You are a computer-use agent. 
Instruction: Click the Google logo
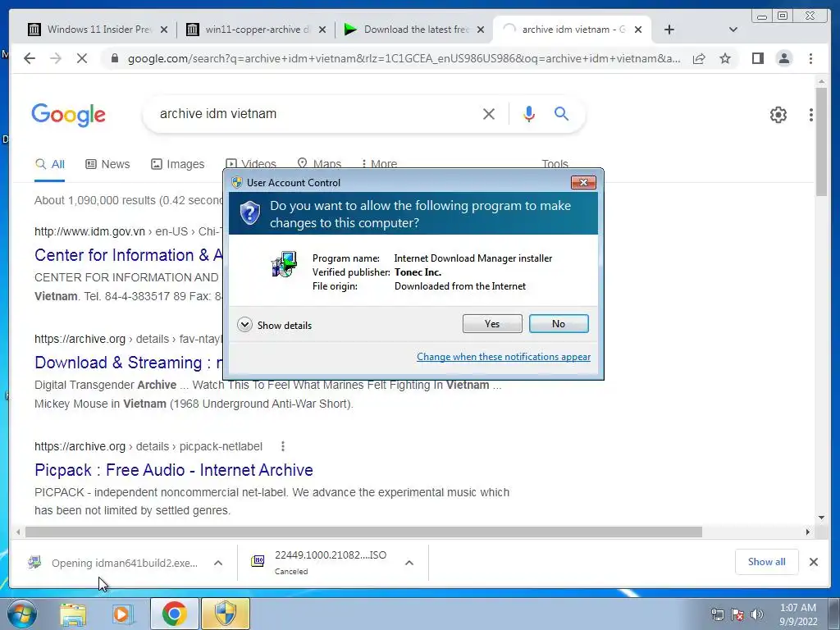pyautogui.click(x=69, y=115)
